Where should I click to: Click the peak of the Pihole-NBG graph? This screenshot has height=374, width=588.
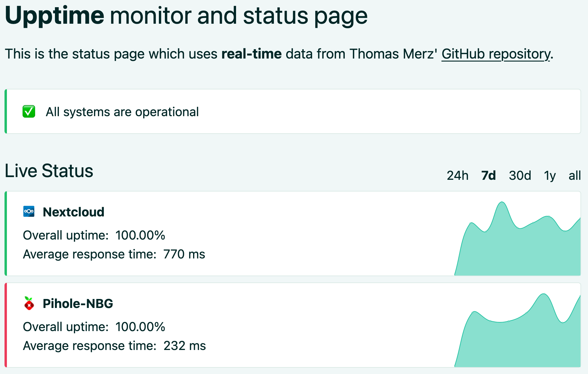(544, 294)
